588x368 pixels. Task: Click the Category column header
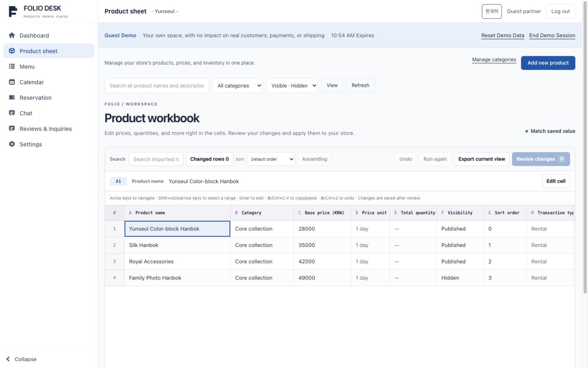(262, 213)
